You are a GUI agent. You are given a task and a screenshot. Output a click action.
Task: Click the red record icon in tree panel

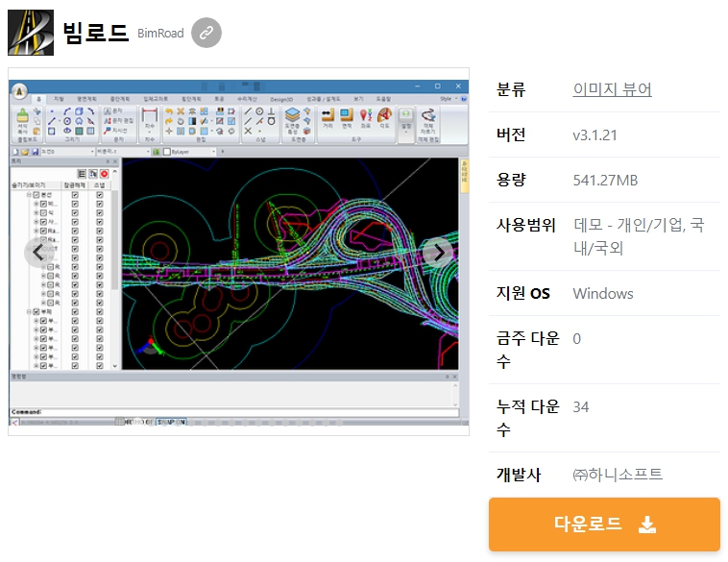point(105,174)
